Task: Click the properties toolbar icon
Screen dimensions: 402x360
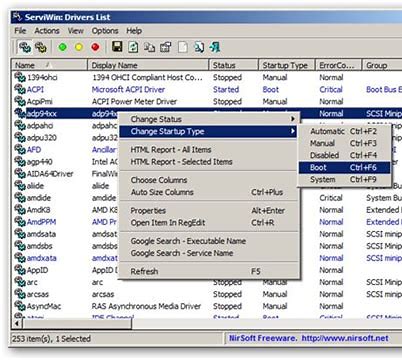Action: pyautogui.click(x=166, y=47)
